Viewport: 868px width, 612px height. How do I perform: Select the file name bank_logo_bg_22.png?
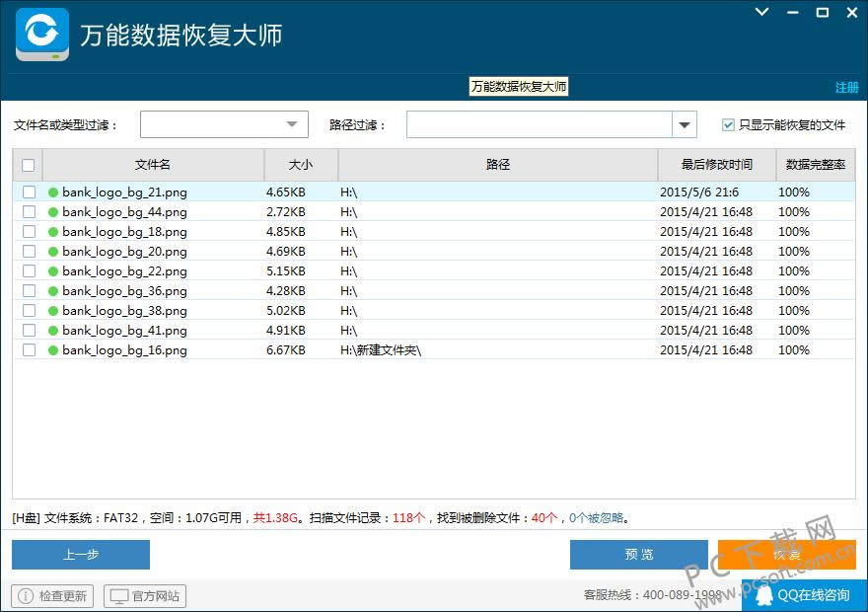tap(124, 271)
